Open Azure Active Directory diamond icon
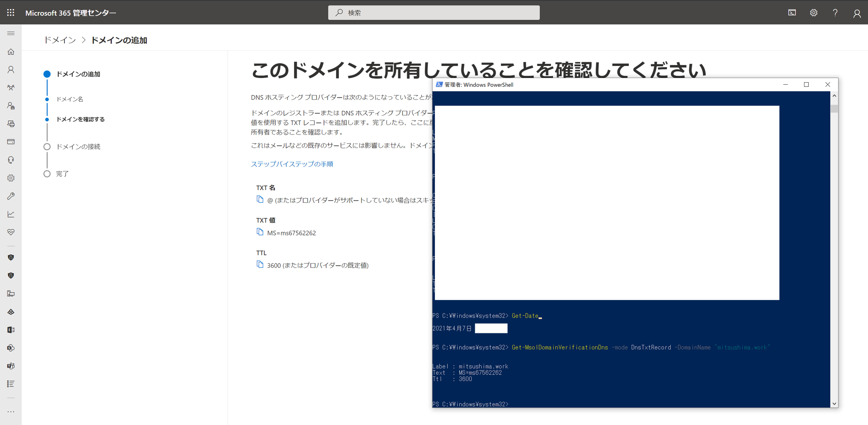The image size is (868, 425). coord(11,312)
